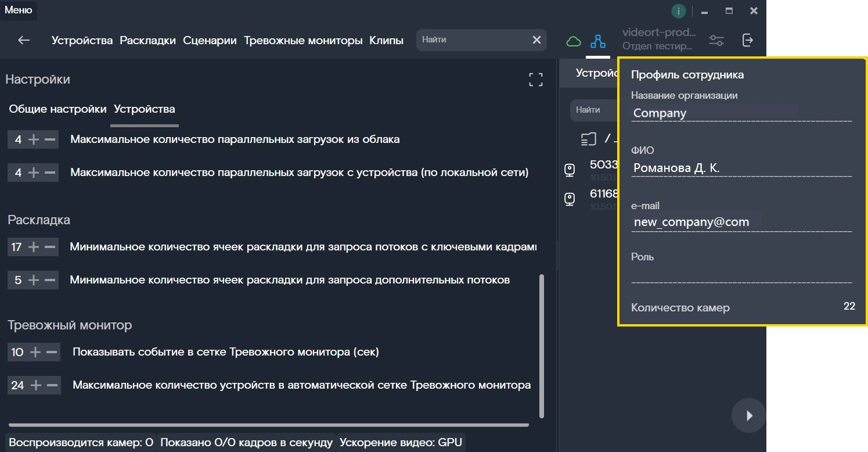
Task: Click the value 17 in Раскладка section
Action: [x=16, y=247]
